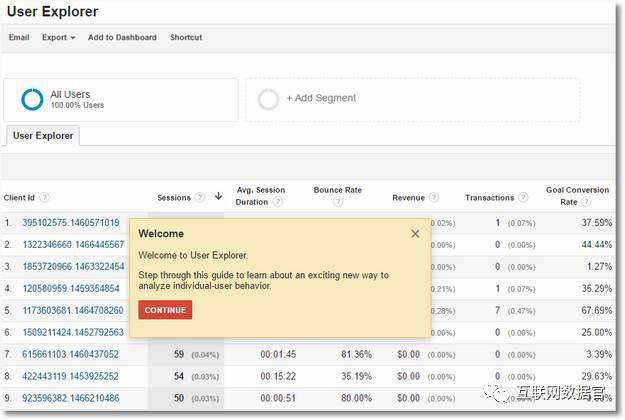This screenshot has height=420, width=625.
Task: Click Add to Dashboard
Action: tap(122, 38)
